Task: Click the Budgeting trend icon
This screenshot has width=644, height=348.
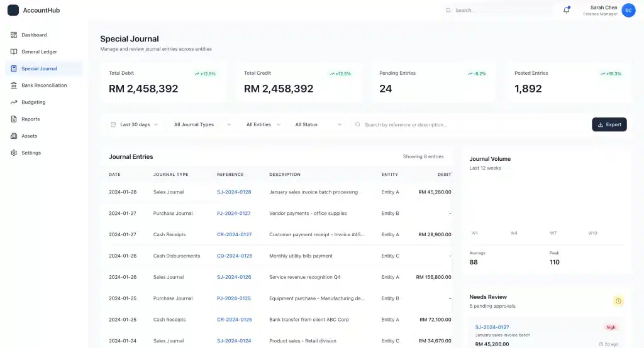Action: coord(14,102)
